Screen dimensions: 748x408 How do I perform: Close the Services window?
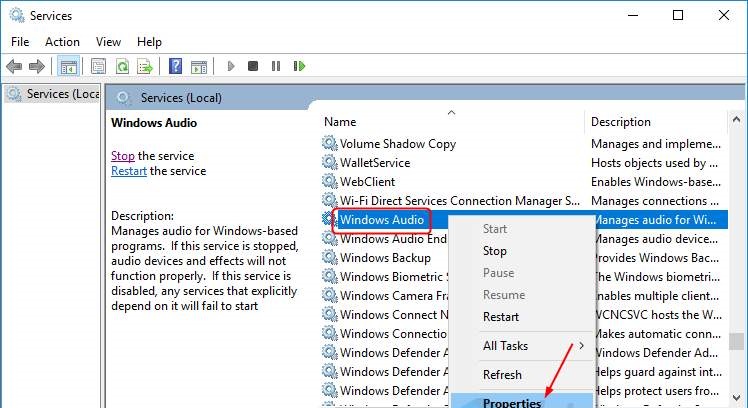(724, 15)
